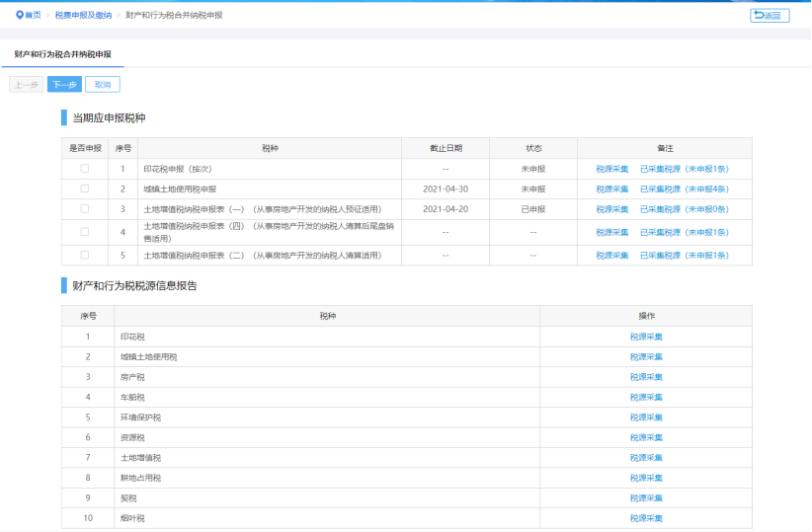This screenshot has height=532, width=812.
Task: Click the 已申报 status cell
Action: [532, 209]
